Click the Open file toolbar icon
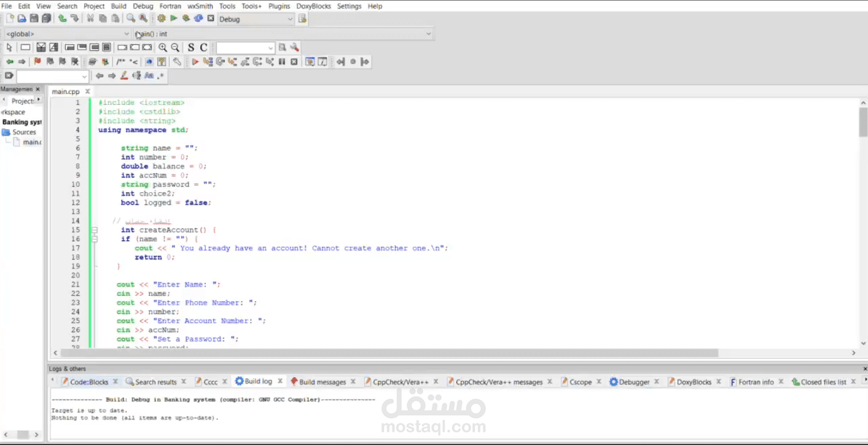 click(22, 18)
